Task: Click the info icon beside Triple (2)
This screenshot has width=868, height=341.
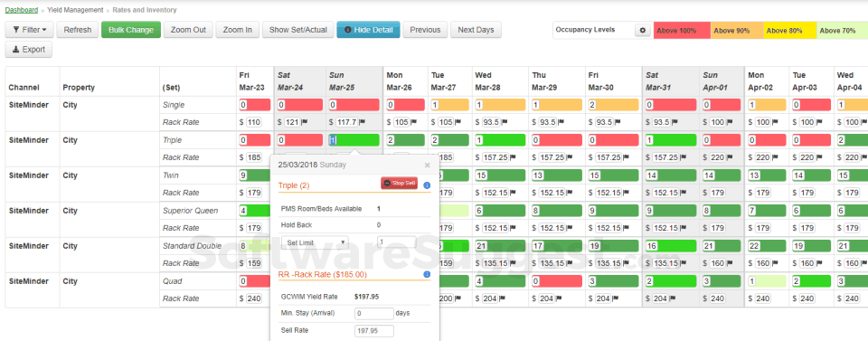Action: click(427, 185)
